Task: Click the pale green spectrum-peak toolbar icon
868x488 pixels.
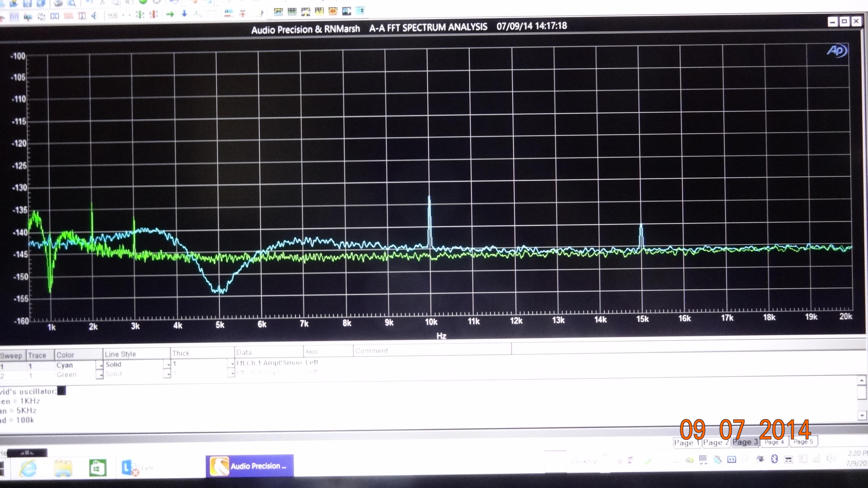Action: click(x=198, y=14)
